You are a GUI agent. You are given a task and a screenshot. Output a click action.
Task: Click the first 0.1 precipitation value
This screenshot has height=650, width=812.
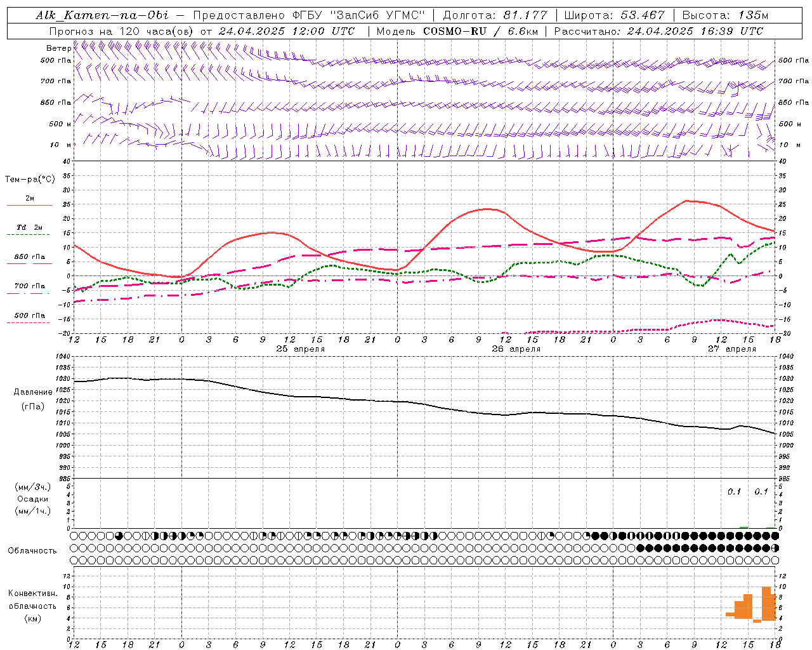[734, 491]
